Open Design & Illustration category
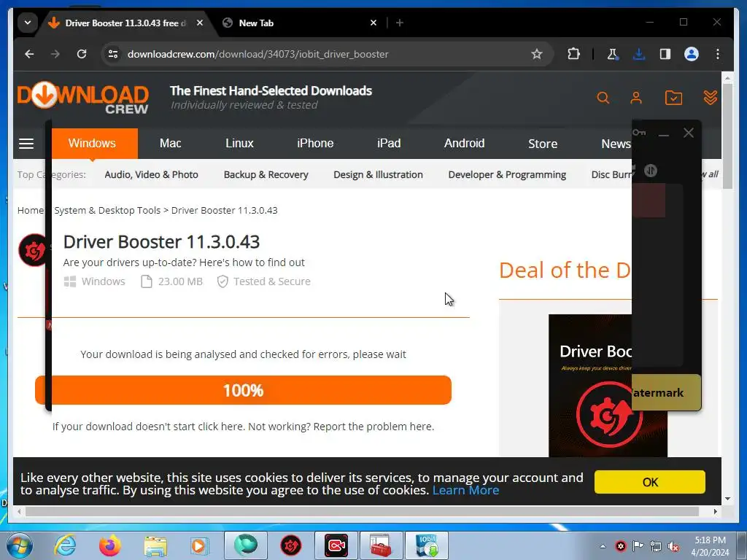Image resolution: width=747 pixels, height=560 pixels. pos(378,175)
